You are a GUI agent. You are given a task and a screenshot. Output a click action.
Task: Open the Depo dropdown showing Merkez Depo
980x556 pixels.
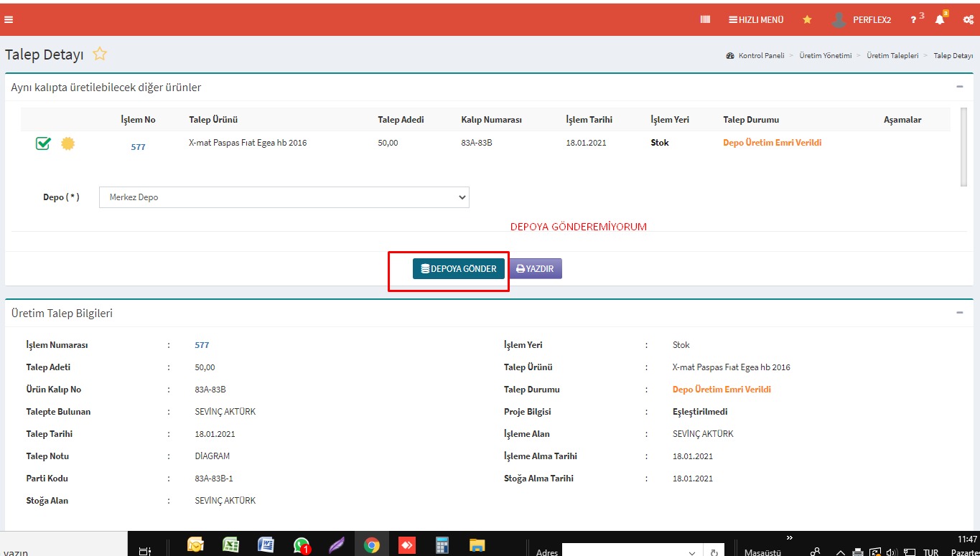point(284,197)
